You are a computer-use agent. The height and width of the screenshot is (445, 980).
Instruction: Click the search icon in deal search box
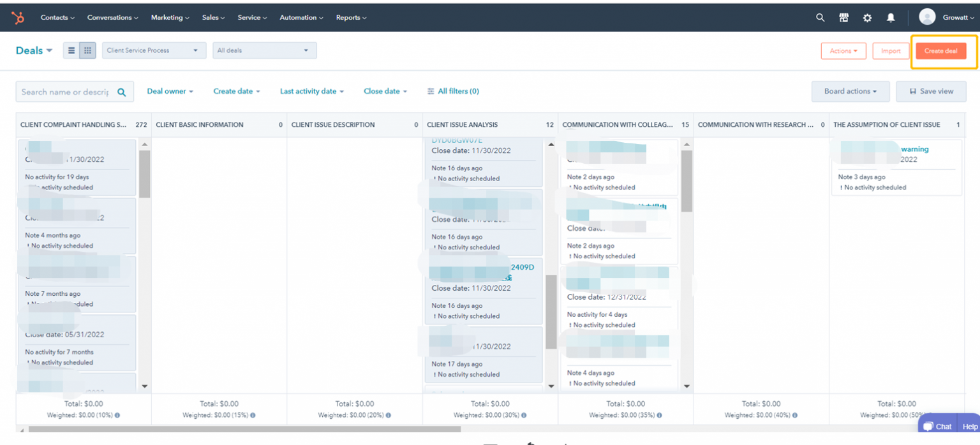(122, 92)
